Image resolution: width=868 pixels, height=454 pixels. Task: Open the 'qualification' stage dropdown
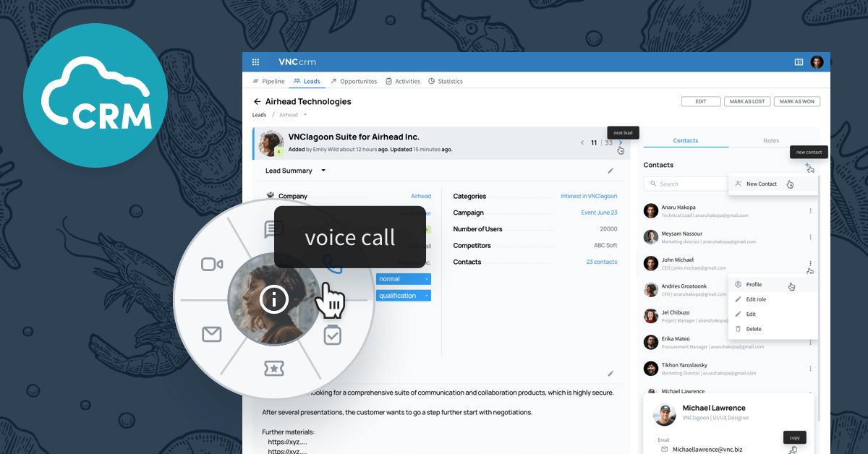[x=403, y=296]
